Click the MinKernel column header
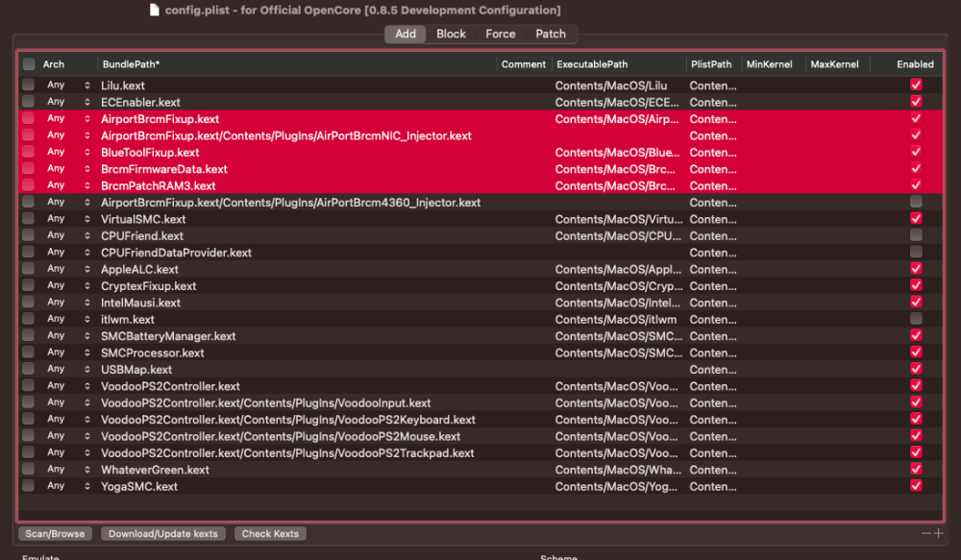Image resolution: width=961 pixels, height=560 pixels. pos(769,63)
